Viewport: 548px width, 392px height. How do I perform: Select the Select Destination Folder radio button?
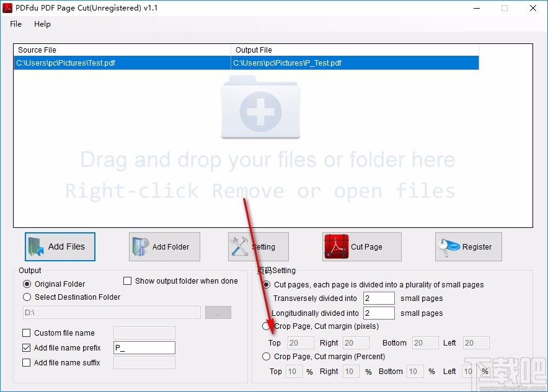coord(26,297)
